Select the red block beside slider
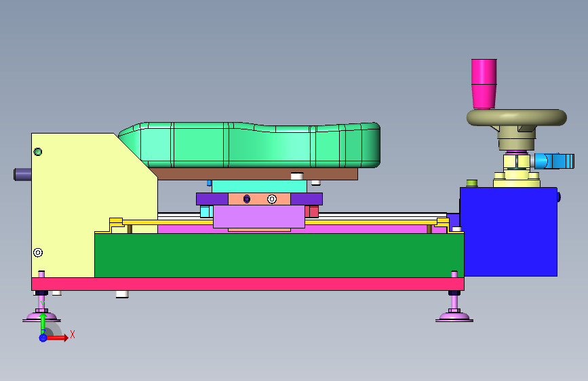The width and height of the screenshot is (588, 381). coord(312,212)
